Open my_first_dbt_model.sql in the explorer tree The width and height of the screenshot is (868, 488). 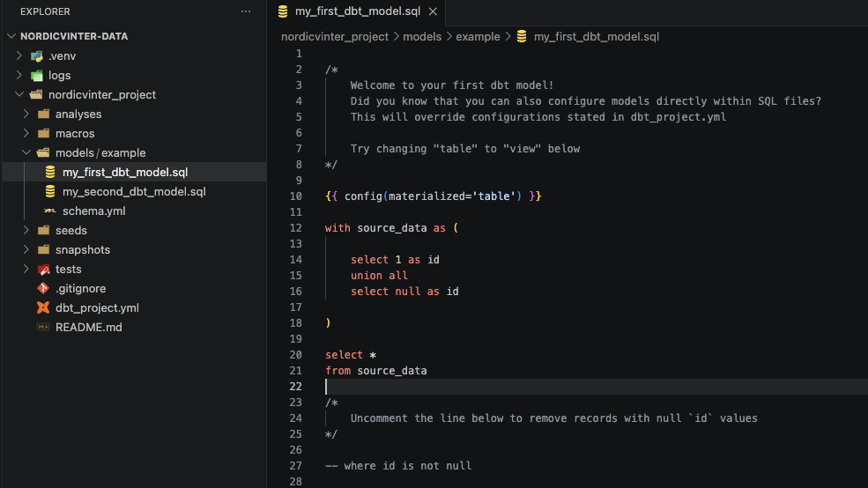[125, 172]
